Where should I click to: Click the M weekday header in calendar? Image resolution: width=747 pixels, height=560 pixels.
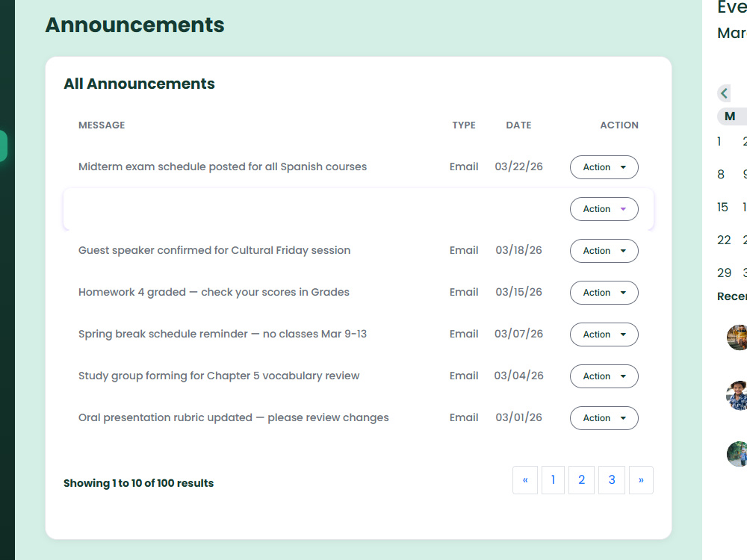pos(730,116)
